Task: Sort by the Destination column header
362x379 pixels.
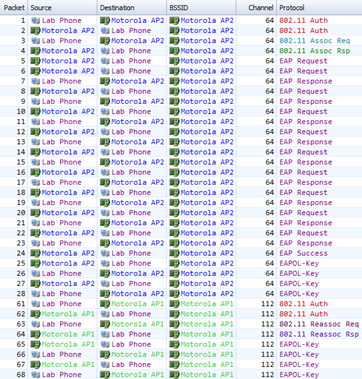Action: (x=132, y=7)
